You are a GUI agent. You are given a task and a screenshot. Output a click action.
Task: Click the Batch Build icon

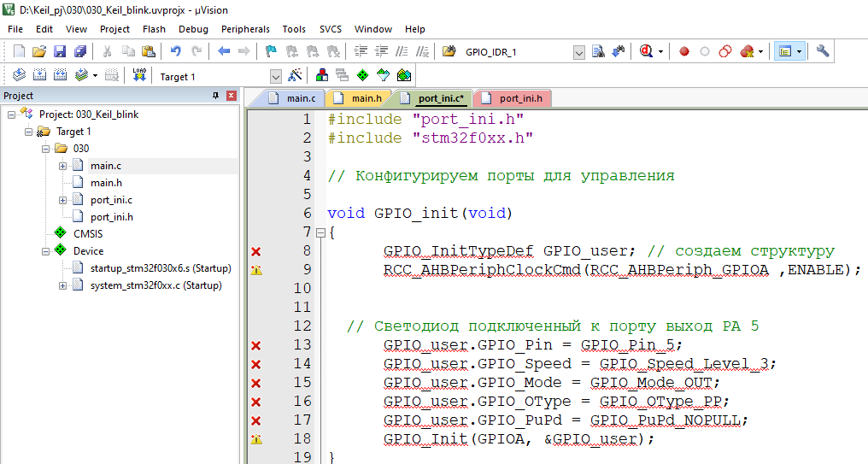(81, 75)
